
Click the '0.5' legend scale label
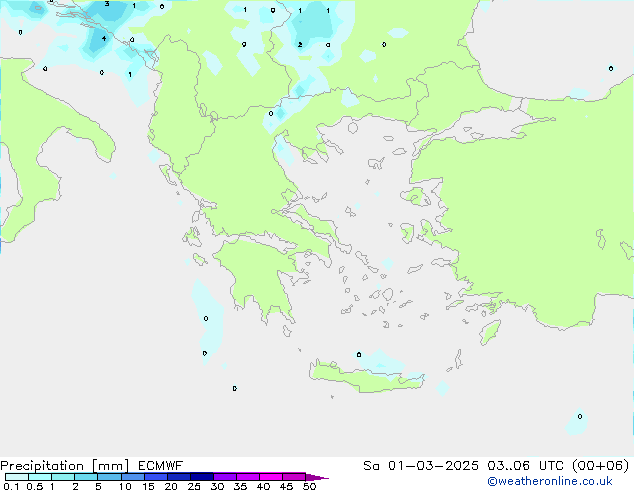pos(35,486)
